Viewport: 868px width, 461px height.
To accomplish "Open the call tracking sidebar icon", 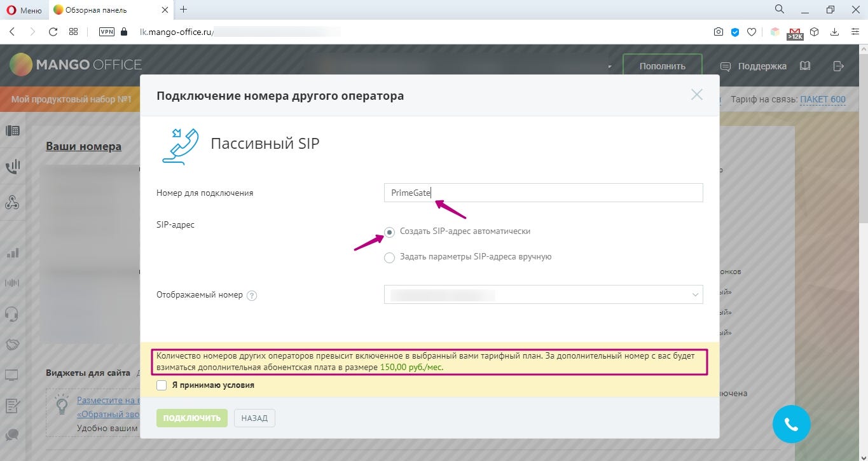I will tap(12, 168).
